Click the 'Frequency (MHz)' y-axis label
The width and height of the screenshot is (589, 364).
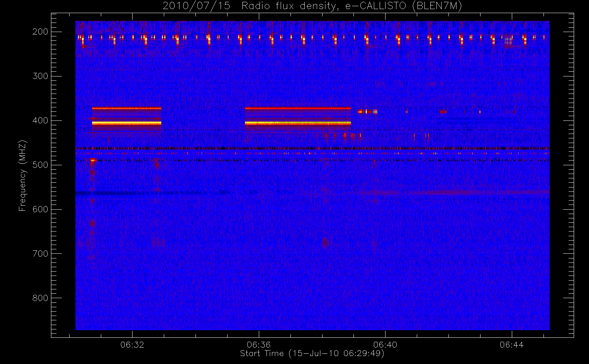click(23, 175)
